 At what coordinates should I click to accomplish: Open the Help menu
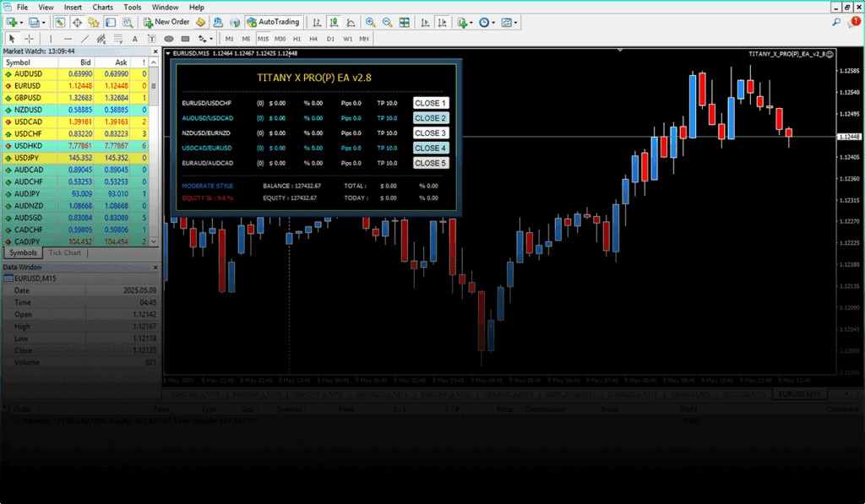tap(196, 7)
